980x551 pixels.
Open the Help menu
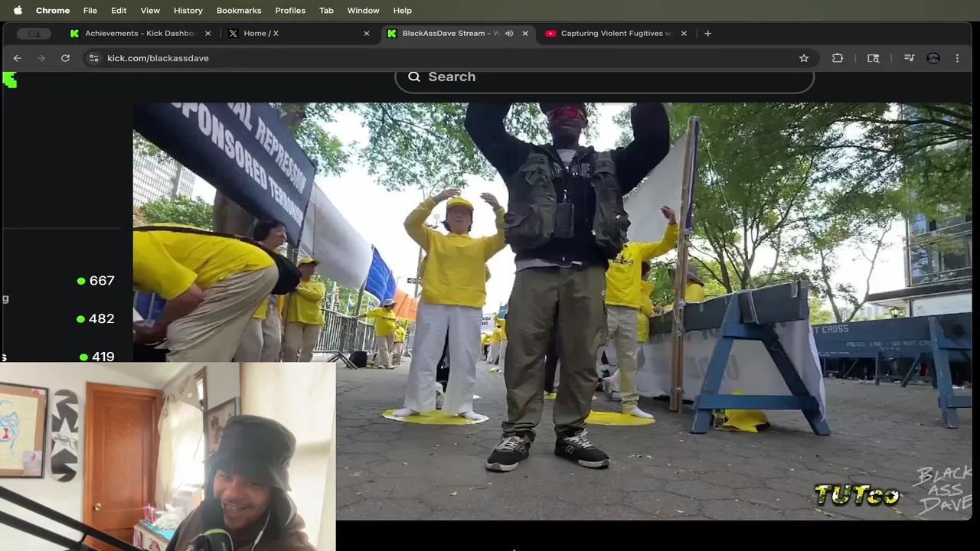(402, 11)
